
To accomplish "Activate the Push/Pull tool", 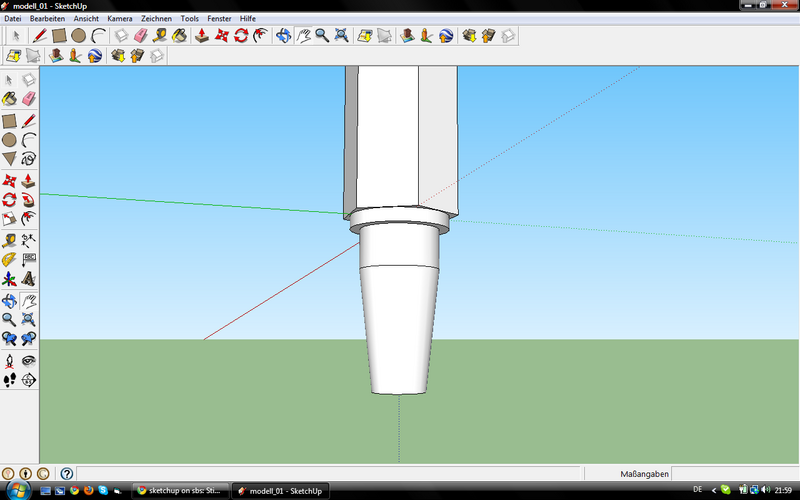I will [x=28, y=181].
